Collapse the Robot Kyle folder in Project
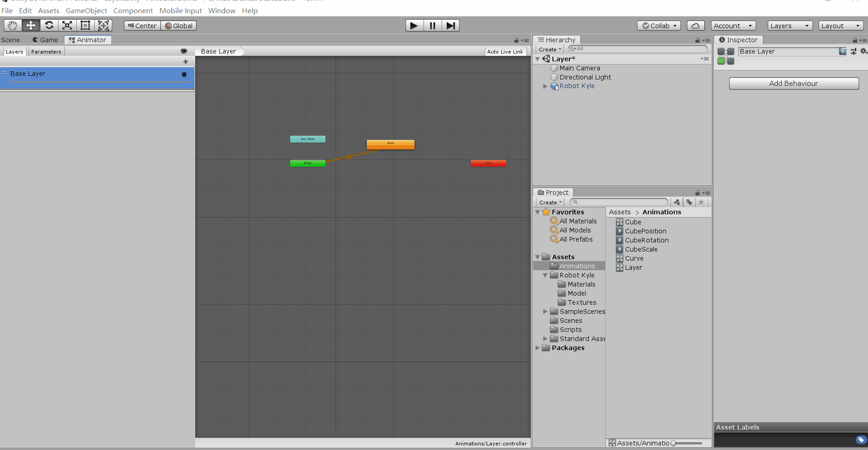This screenshot has width=868, height=450. click(545, 275)
